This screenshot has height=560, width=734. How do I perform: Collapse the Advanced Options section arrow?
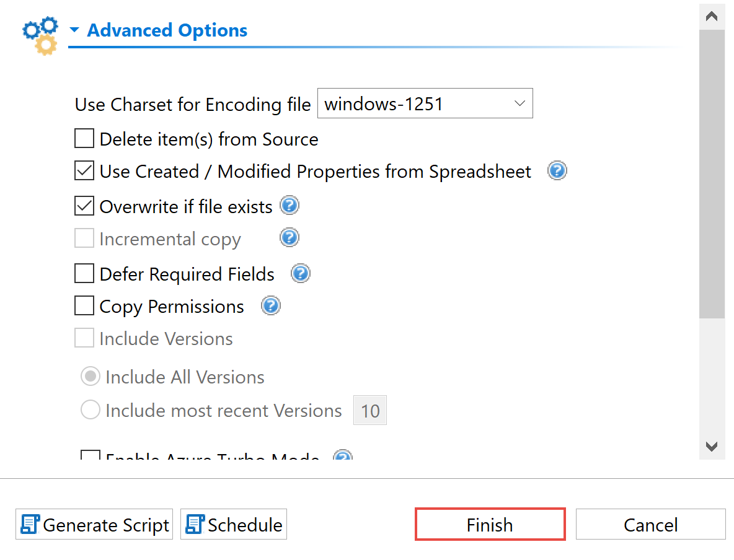tap(74, 30)
